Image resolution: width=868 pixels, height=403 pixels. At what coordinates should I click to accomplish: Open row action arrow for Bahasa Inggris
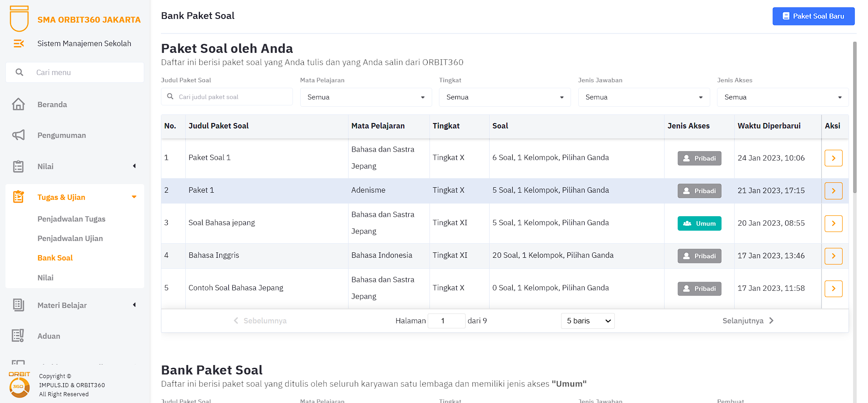(833, 256)
